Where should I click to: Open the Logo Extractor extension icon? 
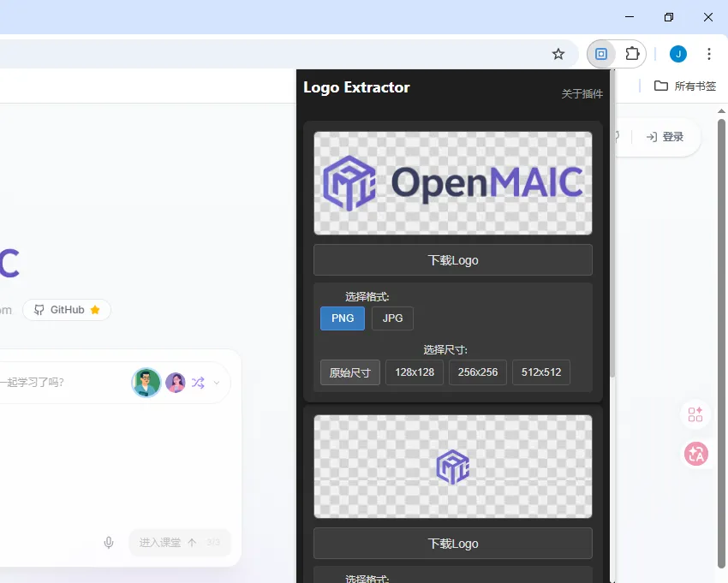coord(601,54)
